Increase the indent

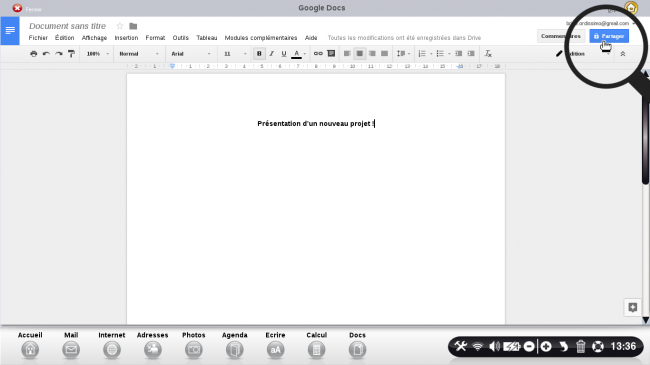click(x=471, y=54)
